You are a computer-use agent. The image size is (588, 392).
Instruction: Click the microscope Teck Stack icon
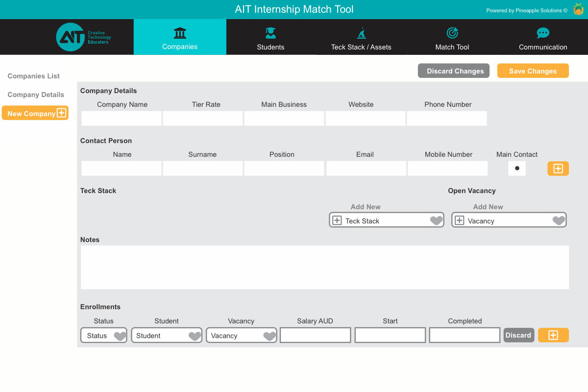tap(361, 33)
